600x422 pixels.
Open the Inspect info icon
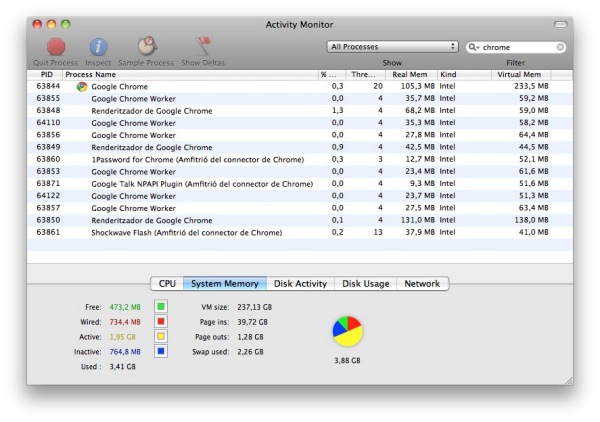pos(98,47)
